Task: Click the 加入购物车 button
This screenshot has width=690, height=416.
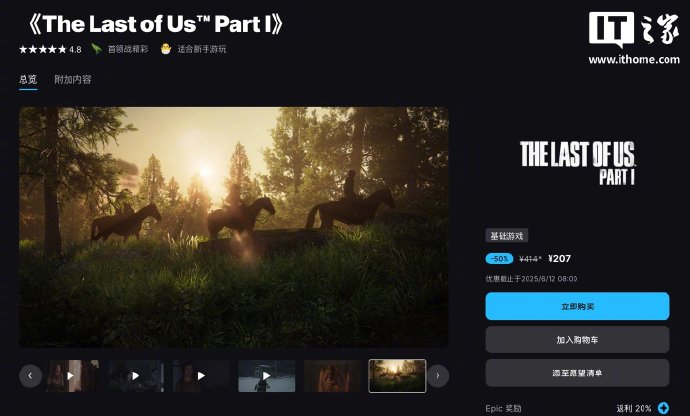Action: (x=577, y=339)
